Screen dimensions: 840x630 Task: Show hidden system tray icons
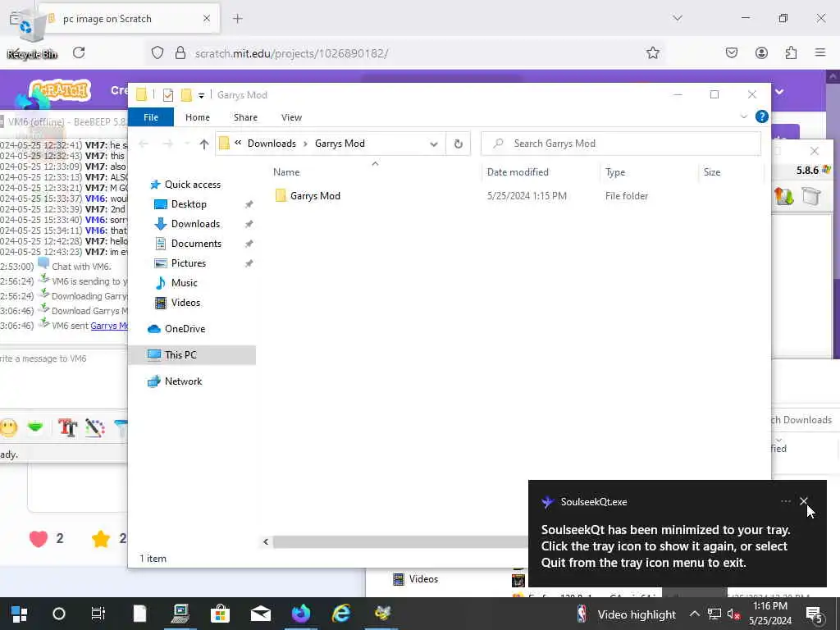tap(694, 614)
